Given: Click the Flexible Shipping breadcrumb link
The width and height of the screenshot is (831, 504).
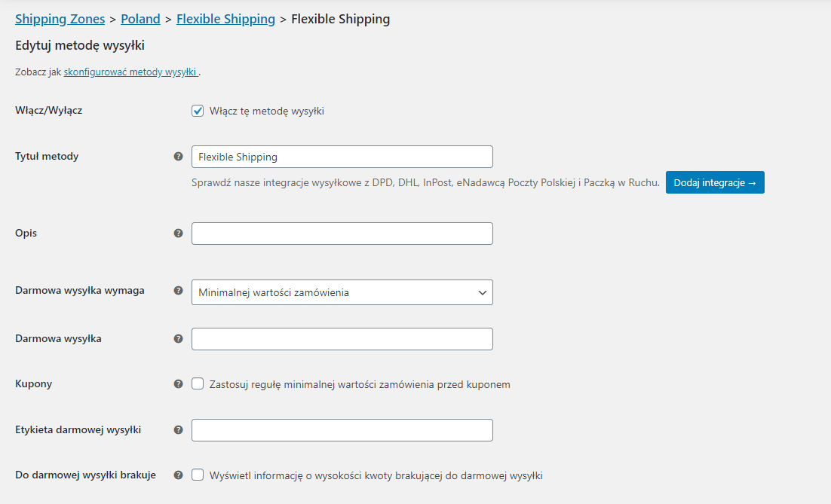Looking at the screenshot, I should [225, 18].
